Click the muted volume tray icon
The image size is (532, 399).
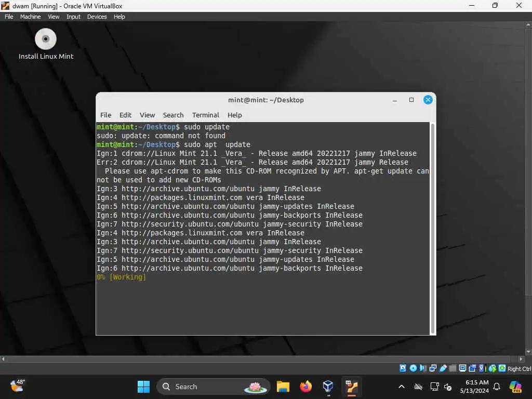448,387
